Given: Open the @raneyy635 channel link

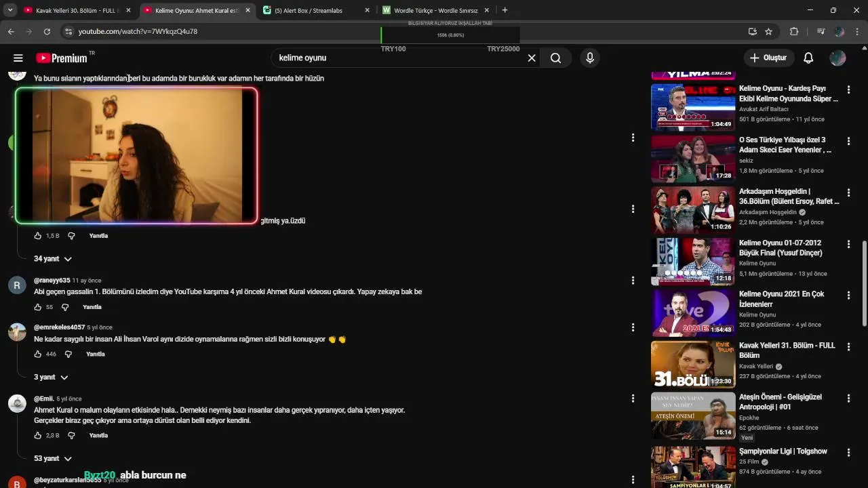Looking at the screenshot, I should (x=52, y=281).
